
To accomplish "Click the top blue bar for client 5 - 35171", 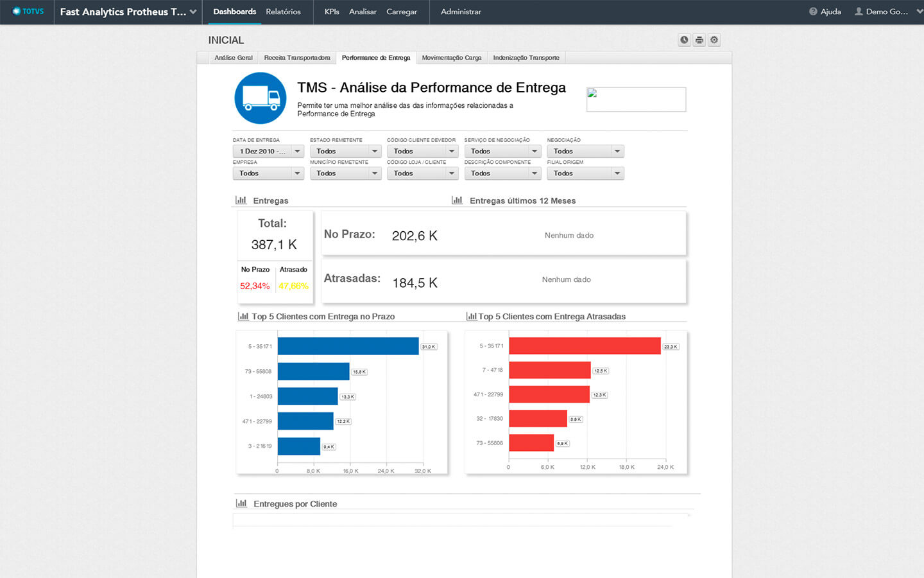I will 348,346.
